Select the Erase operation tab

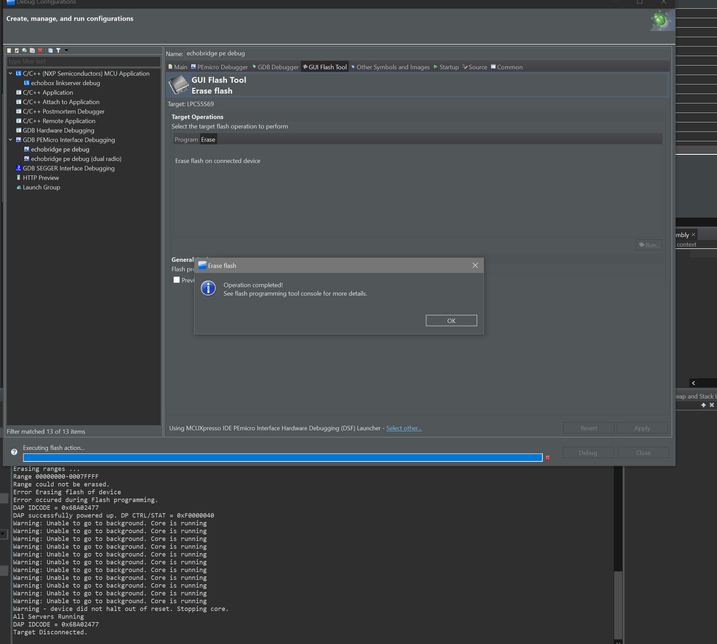[208, 140]
